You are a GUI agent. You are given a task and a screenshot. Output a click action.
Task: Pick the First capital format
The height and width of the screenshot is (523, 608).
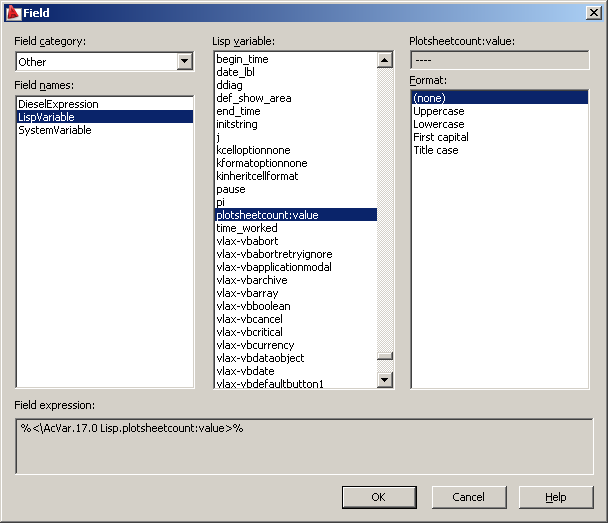click(499, 137)
